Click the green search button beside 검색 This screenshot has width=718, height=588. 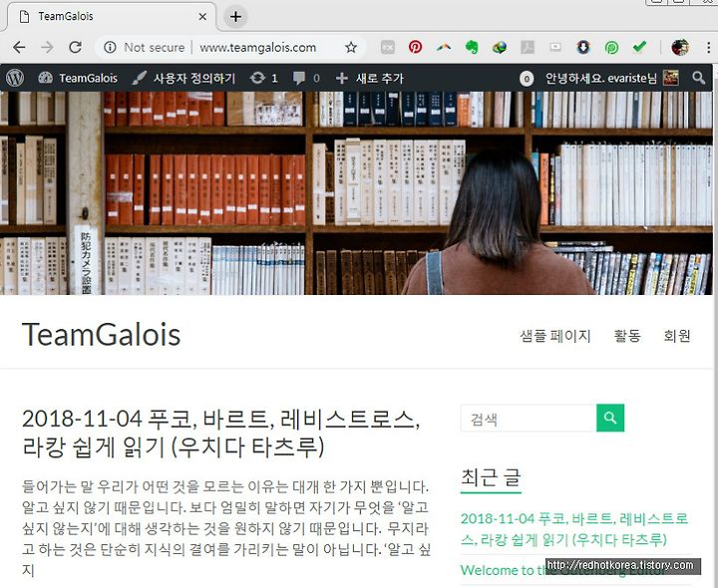[610, 418]
